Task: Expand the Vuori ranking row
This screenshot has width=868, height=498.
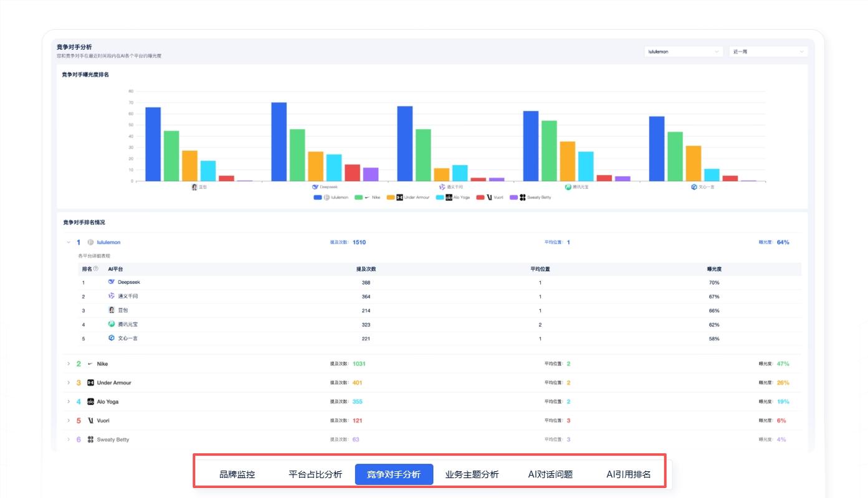Action: click(69, 421)
